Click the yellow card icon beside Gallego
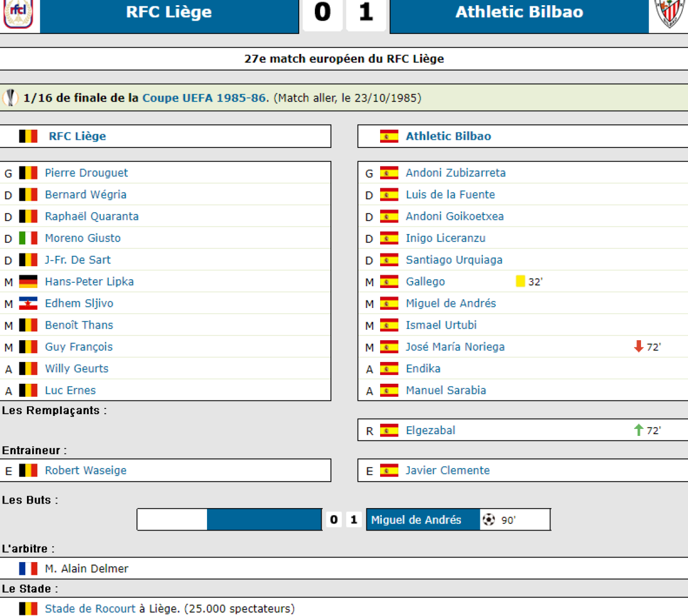The height and width of the screenshot is (616, 688). point(520,281)
